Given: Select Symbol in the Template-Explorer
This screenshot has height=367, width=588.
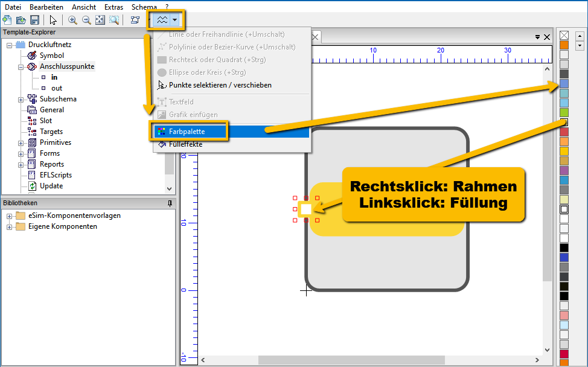Looking at the screenshot, I should click(x=52, y=56).
